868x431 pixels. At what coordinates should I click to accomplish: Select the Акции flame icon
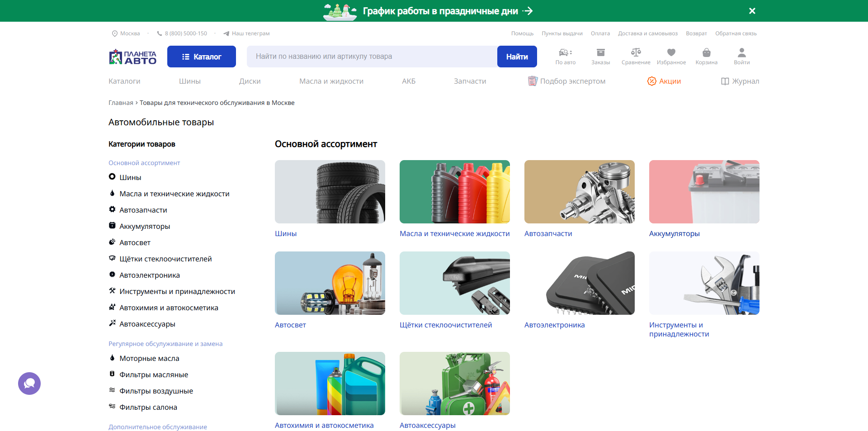point(651,81)
